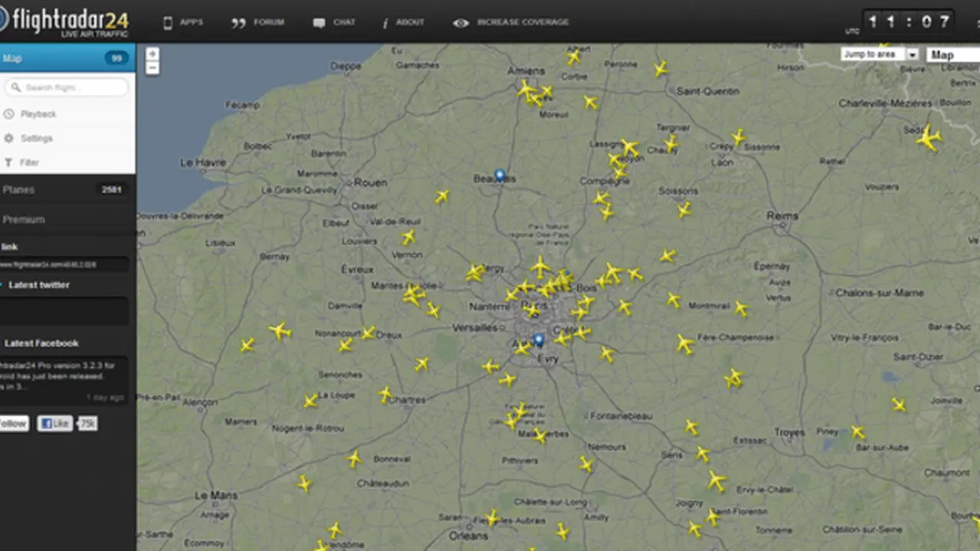Click the Reims city label on map
The height and width of the screenshot is (551, 980).
point(782,217)
